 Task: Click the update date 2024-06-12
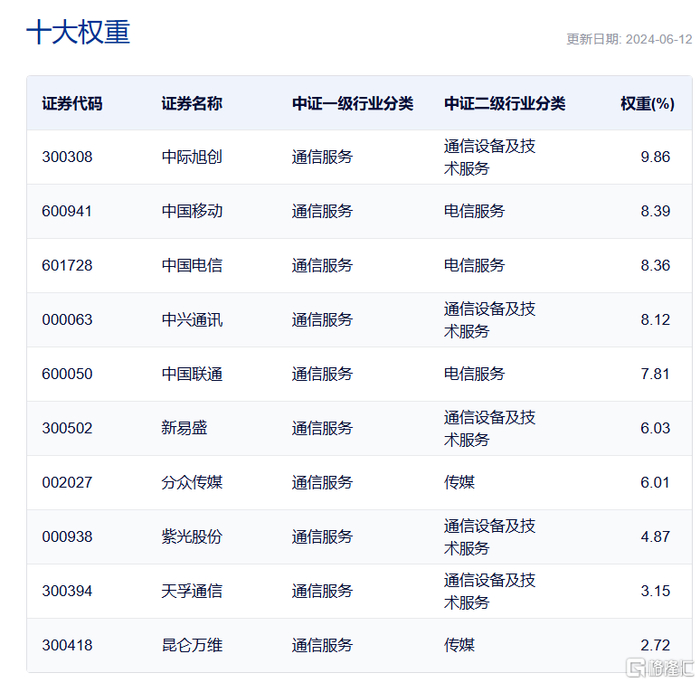click(658, 39)
